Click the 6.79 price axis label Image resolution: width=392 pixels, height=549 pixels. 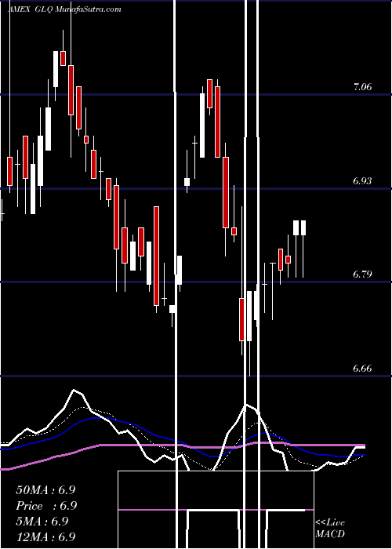click(x=362, y=274)
